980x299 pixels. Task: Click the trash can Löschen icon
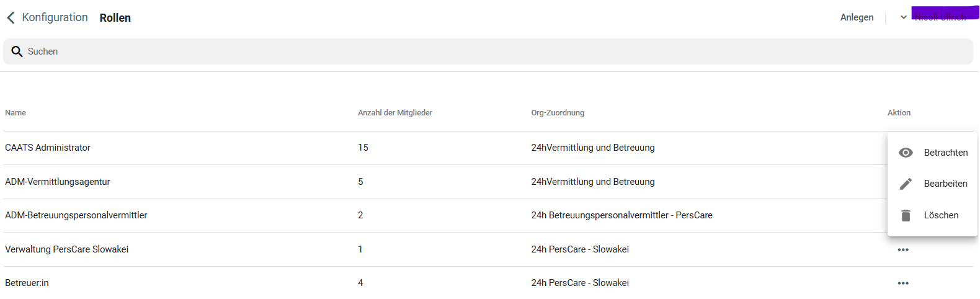906,215
